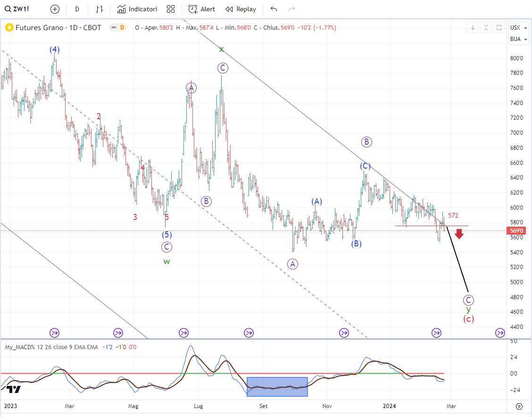Click the roll marker between 2024 and Mar
The width and height of the screenshot is (532, 417).
(436, 333)
